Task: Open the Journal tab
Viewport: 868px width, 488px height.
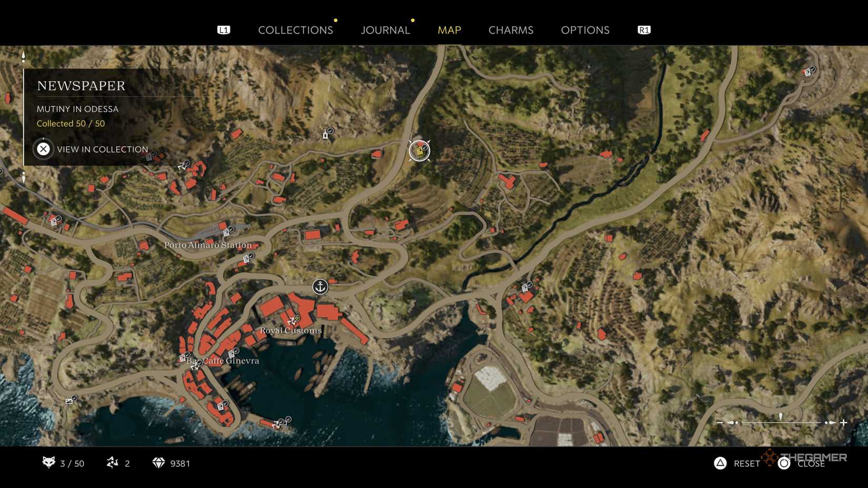Action: [x=385, y=30]
